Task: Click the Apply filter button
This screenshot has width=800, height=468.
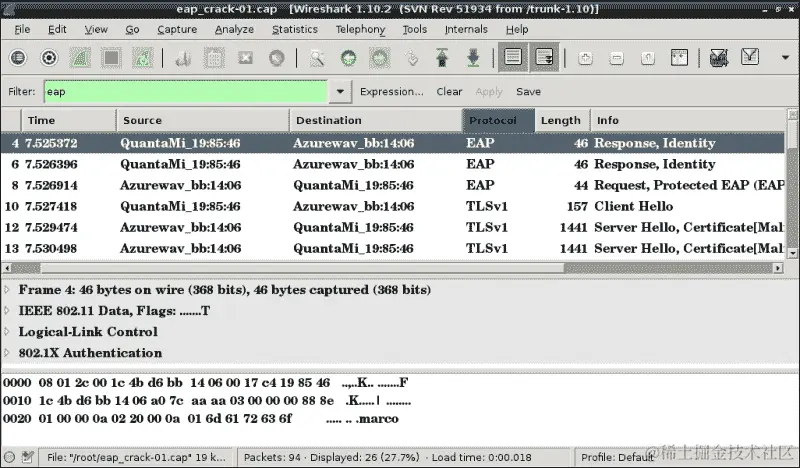Action: point(489,92)
